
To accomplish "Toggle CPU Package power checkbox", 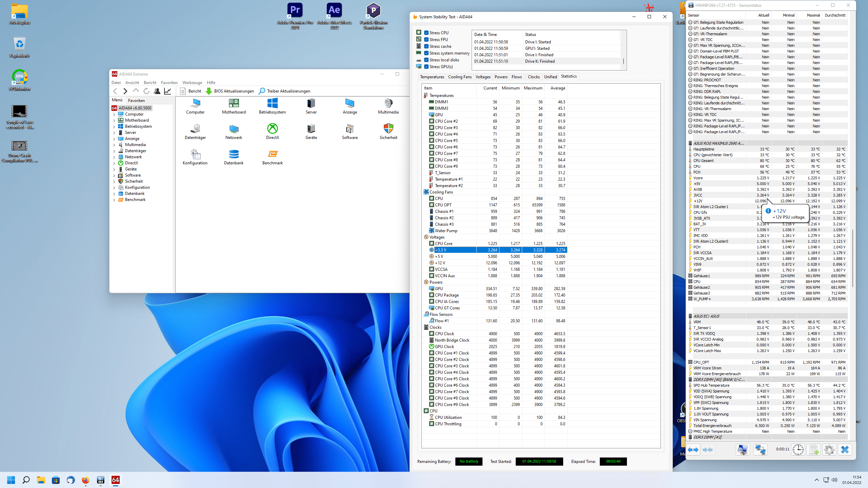I will (x=432, y=295).
